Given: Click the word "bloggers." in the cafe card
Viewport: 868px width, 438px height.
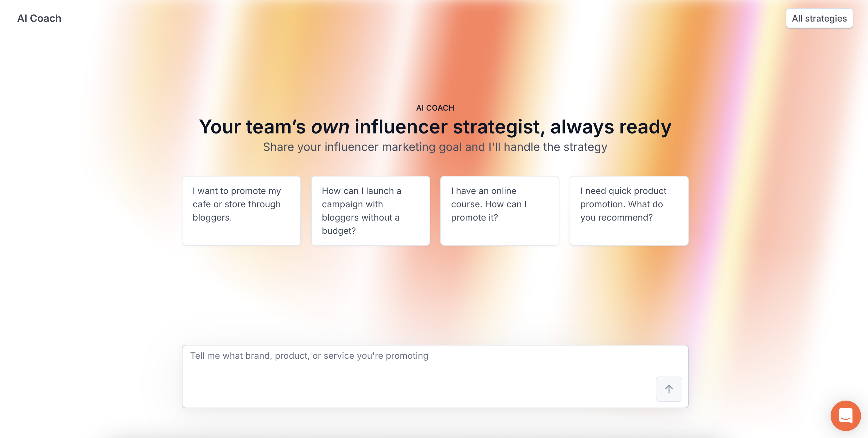Looking at the screenshot, I should coord(212,217).
